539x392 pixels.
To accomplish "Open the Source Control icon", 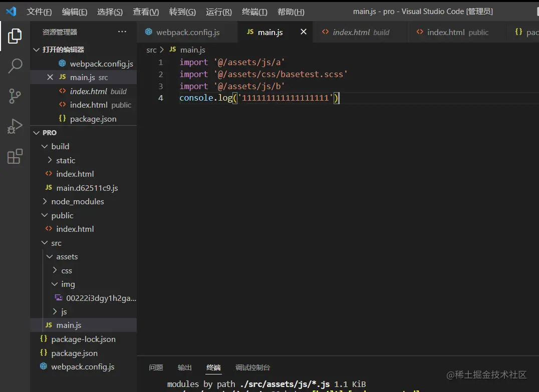I will coord(15,96).
